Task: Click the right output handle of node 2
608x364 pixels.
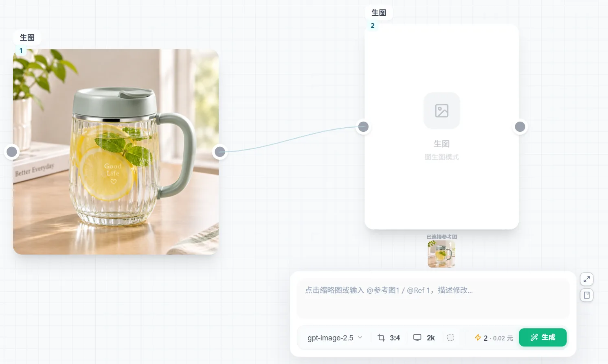Action: coord(520,127)
